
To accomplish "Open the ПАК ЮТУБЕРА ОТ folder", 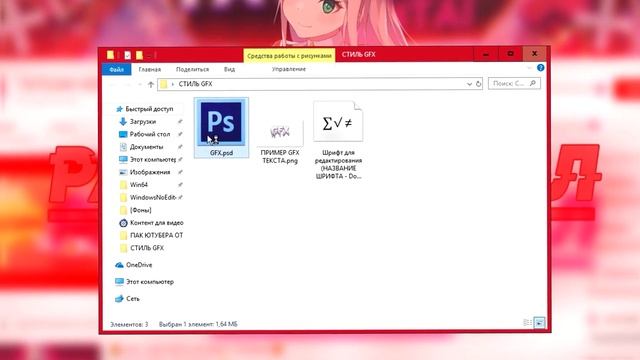I will [x=156, y=236].
